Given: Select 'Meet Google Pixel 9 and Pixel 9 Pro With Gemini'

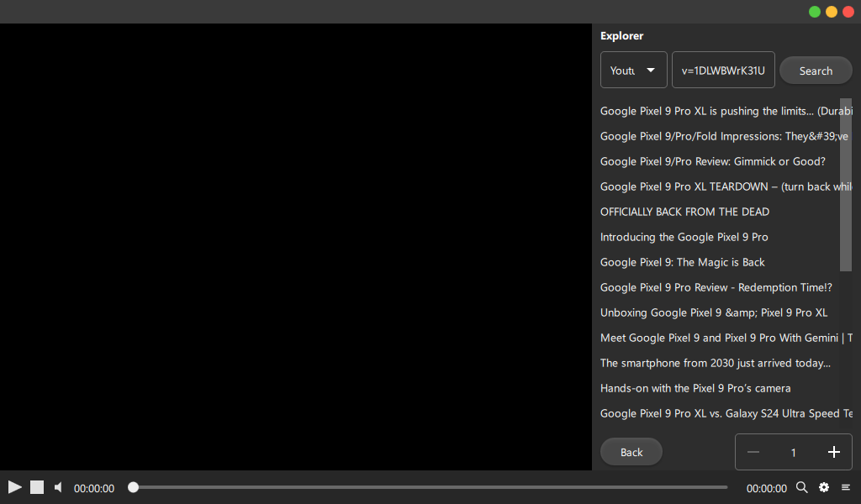Looking at the screenshot, I should click(x=726, y=338).
